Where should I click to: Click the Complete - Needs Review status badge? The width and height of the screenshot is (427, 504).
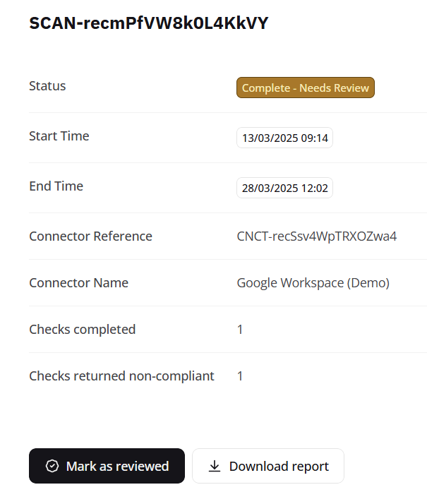point(305,88)
